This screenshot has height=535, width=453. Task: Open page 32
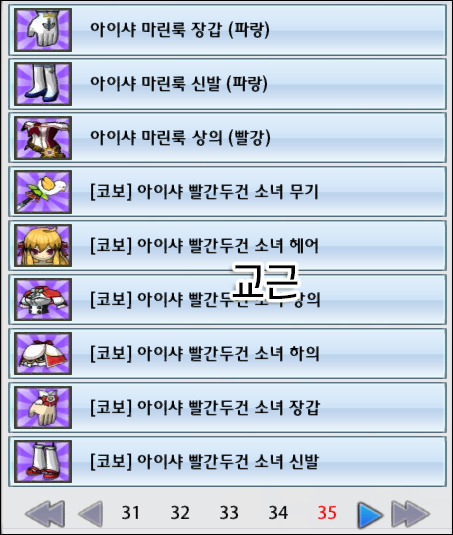180,513
